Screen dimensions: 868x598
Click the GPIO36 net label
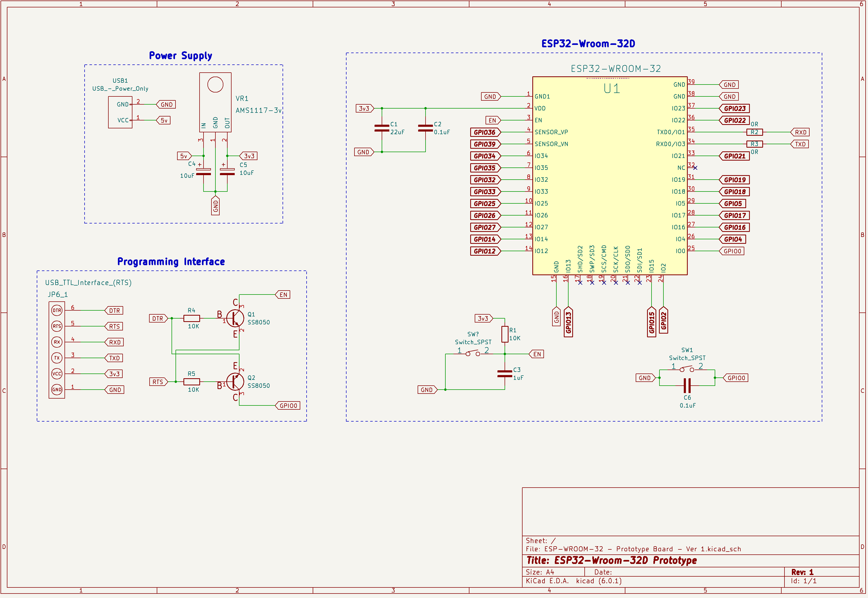click(x=486, y=133)
